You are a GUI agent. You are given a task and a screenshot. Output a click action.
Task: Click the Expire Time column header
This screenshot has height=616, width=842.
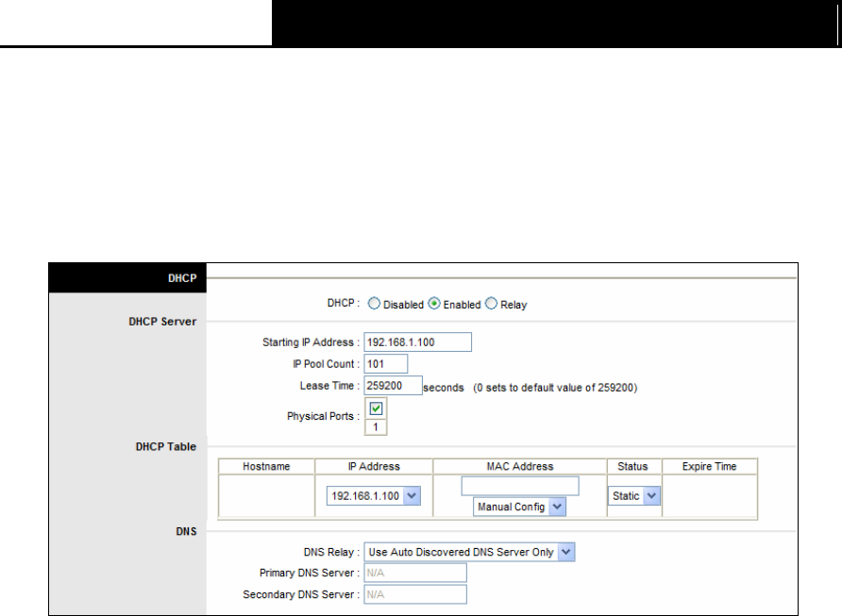point(709,466)
